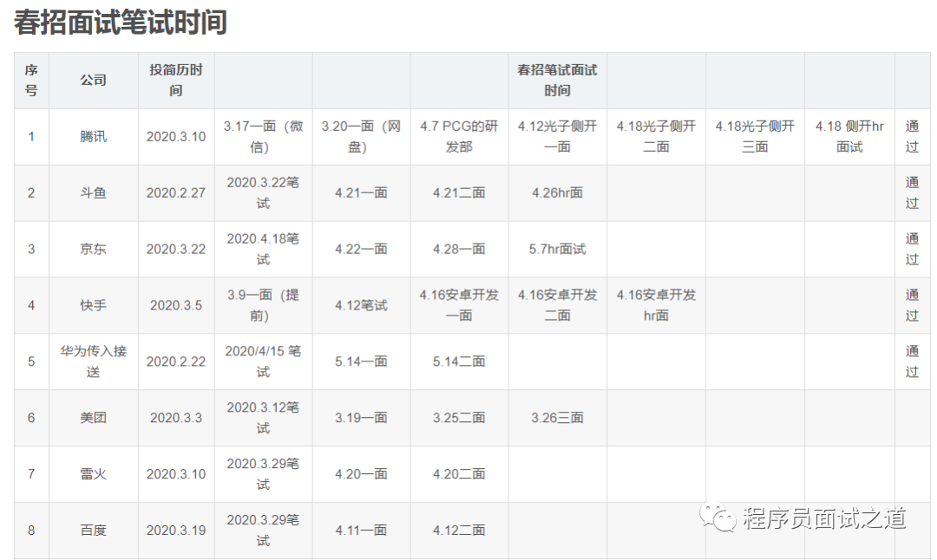Click the 4.20一面 cell

pyautogui.click(x=361, y=474)
